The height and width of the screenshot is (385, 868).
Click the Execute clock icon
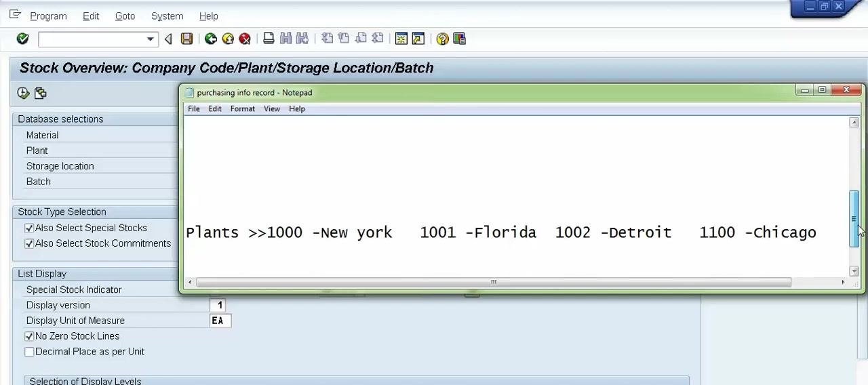coord(24,93)
